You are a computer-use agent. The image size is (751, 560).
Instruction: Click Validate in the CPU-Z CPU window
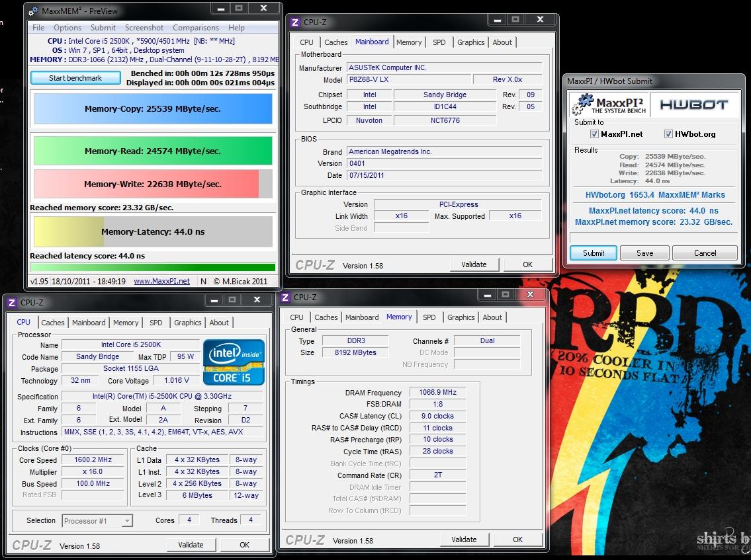(191, 545)
